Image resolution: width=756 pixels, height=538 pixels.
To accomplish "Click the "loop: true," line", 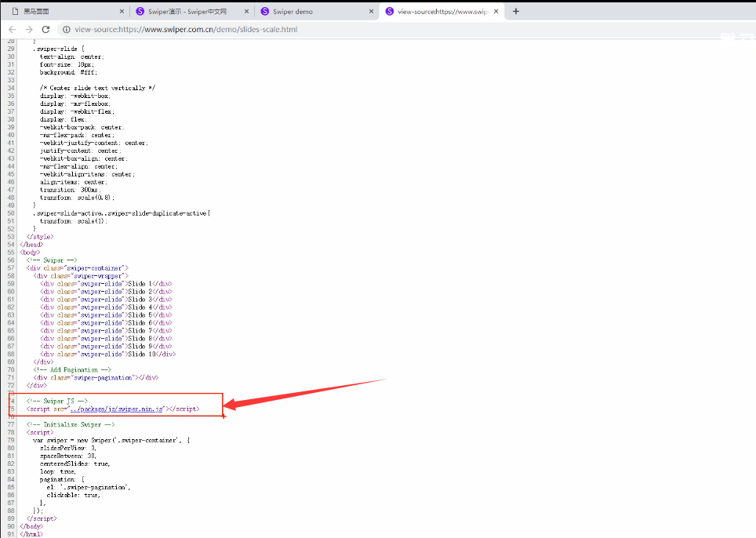I will (x=58, y=472).
